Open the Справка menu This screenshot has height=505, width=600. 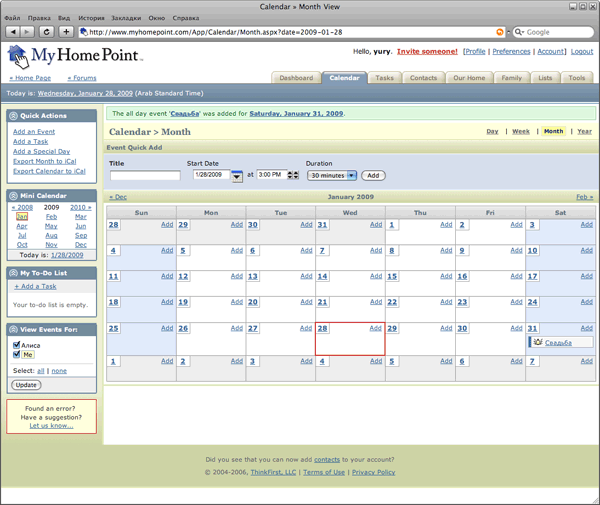[186, 18]
